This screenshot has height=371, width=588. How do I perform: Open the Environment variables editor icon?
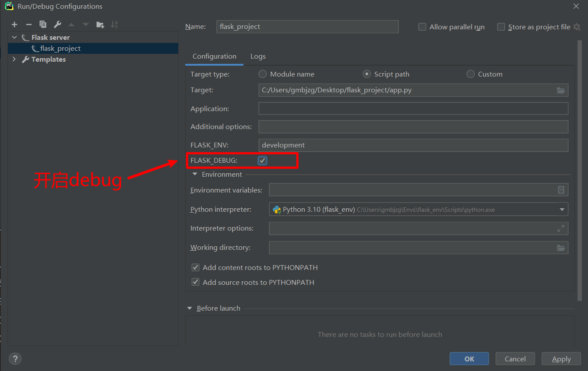(x=561, y=190)
